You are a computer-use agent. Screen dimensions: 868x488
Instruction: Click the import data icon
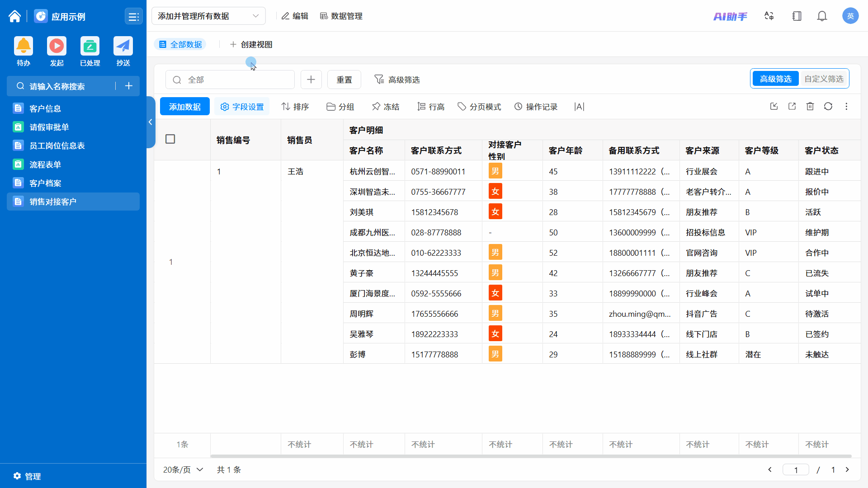(774, 106)
